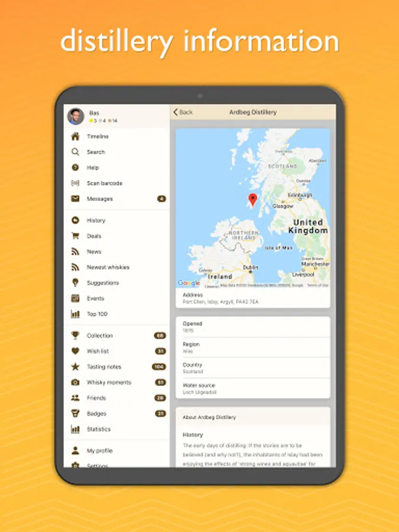Click the Terms of Use map link

(317, 286)
